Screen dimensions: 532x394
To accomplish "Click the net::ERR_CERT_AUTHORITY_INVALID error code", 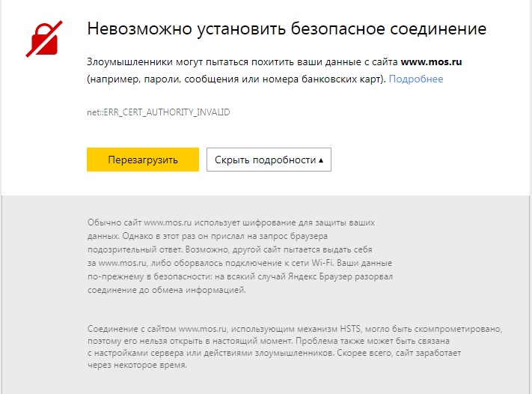I will click(x=159, y=112).
